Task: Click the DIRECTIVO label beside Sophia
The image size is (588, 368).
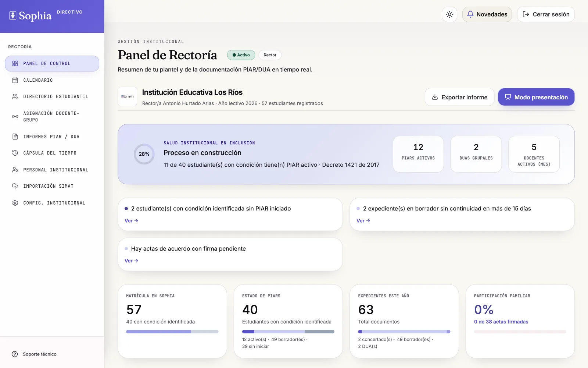Action: click(x=70, y=12)
